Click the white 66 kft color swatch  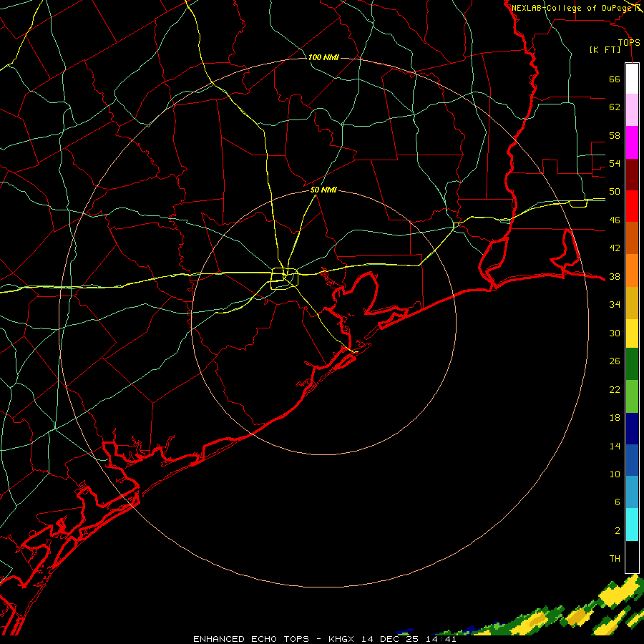pos(632,79)
